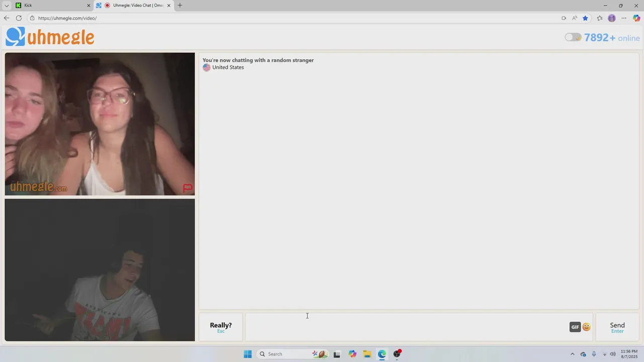
Task: Send the chat message
Action: click(x=617, y=327)
